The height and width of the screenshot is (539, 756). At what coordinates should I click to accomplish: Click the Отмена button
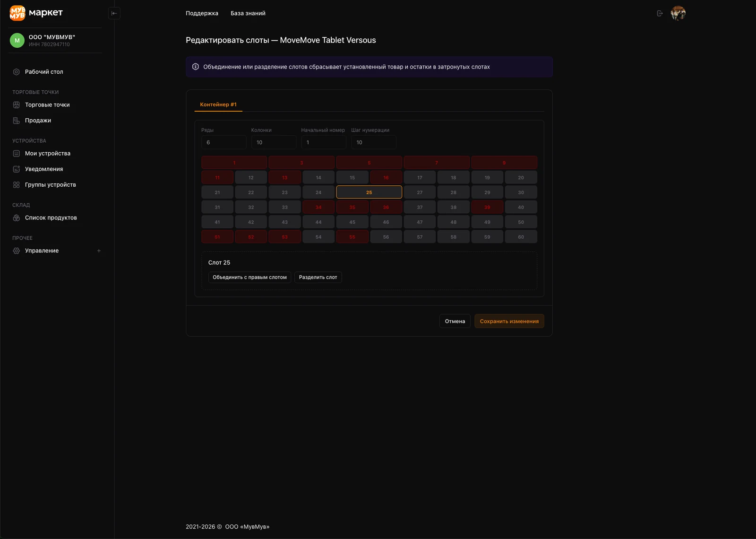coord(455,322)
